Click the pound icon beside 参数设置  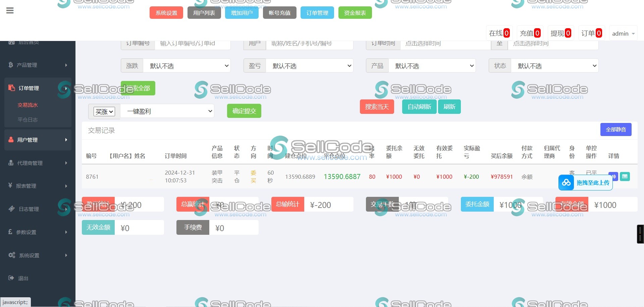point(10,232)
